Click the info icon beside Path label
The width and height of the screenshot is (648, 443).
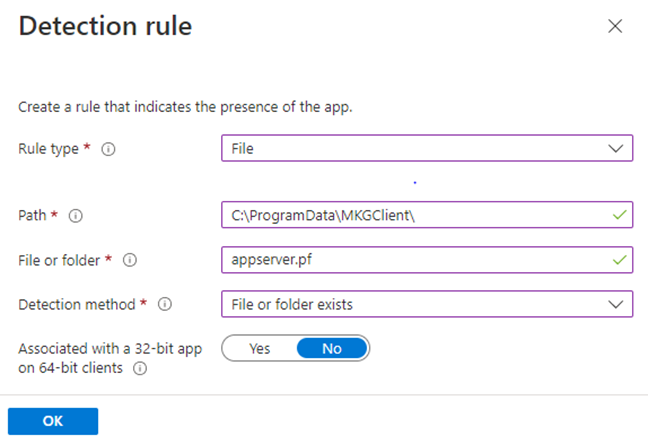tap(74, 215)
